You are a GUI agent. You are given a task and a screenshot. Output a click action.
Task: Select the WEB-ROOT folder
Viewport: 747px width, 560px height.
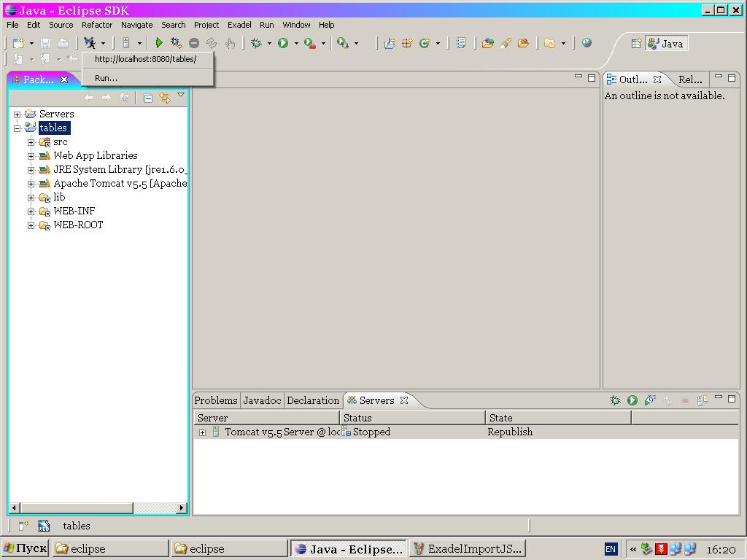click(x=78, y=225)
